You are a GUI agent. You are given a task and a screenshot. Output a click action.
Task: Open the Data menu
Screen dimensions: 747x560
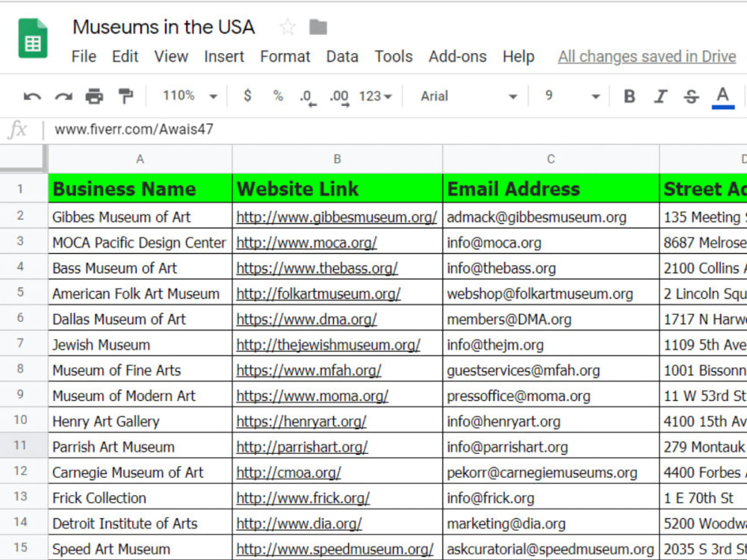click(x=342, y=57)
